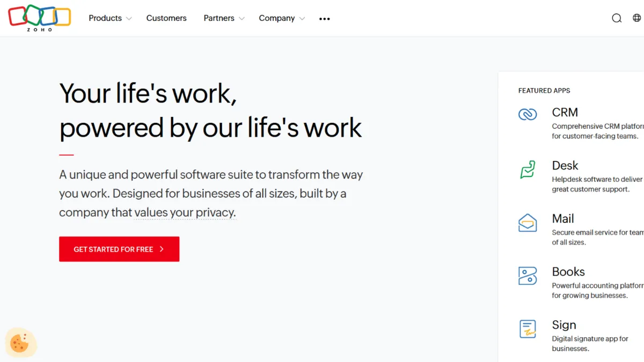Select the Zoho Books app icon

[x=527, y=275]
